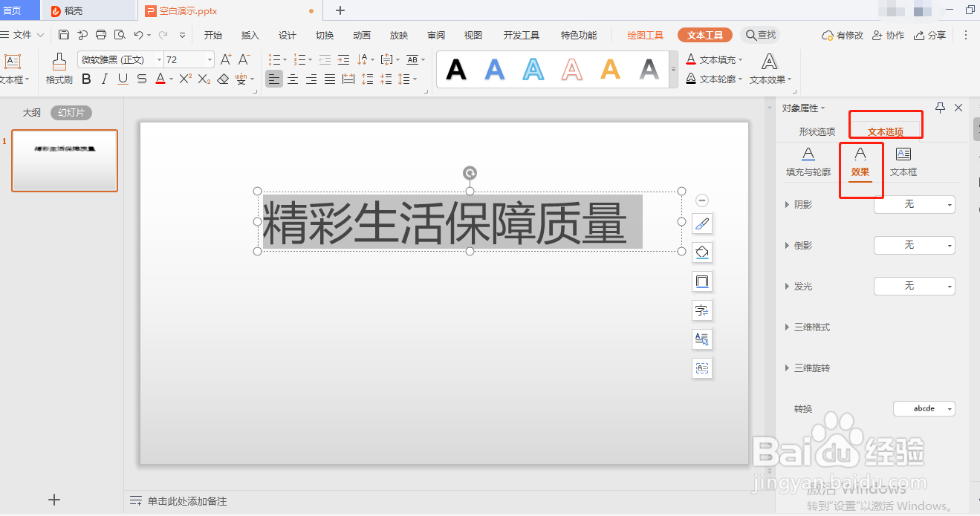This screenshot has height=516, width=980.
Task: Open 文本轮廓 text outline menu
Action: pos(714,79)
